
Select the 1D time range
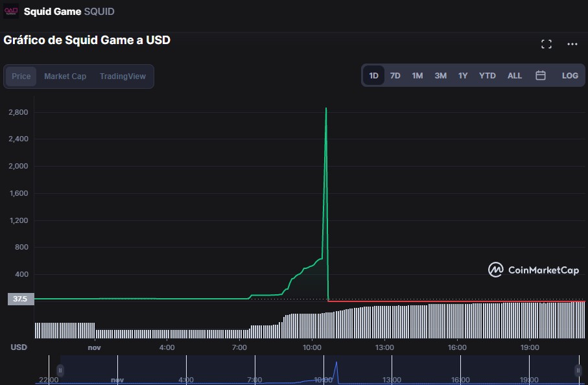[373, 76]
